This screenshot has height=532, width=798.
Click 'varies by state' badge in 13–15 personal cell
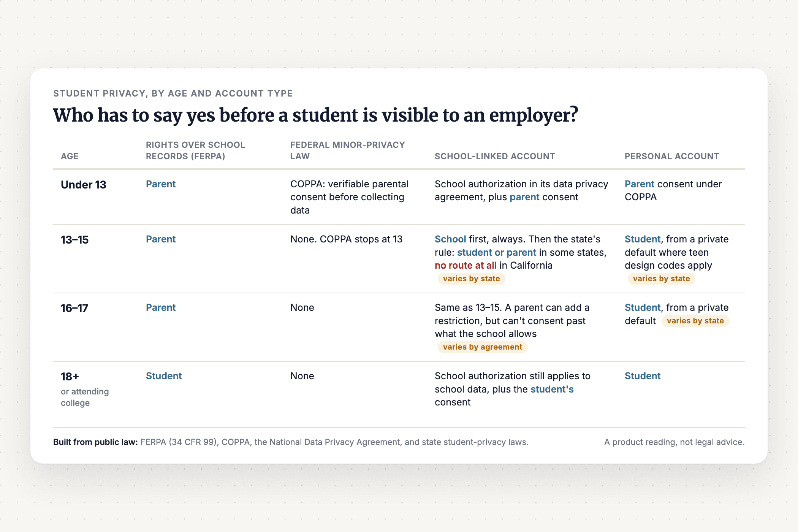click(661, 279)
